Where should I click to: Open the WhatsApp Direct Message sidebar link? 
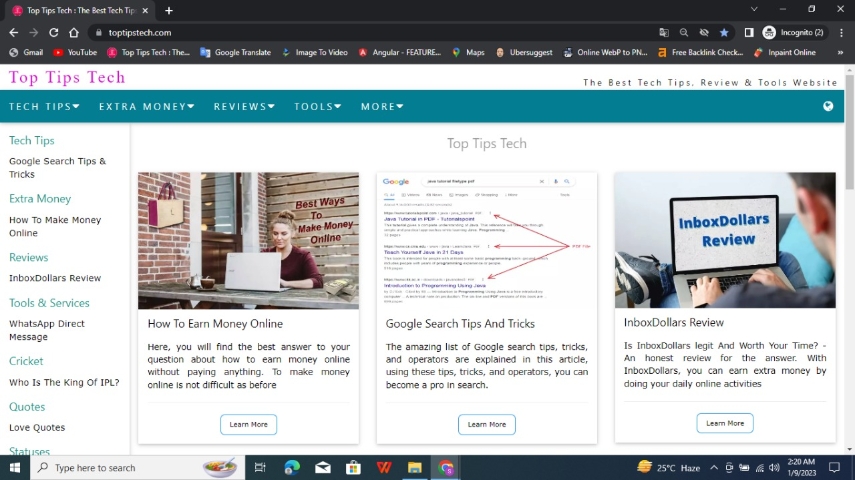pyautogui.click(x=47, y=330)
